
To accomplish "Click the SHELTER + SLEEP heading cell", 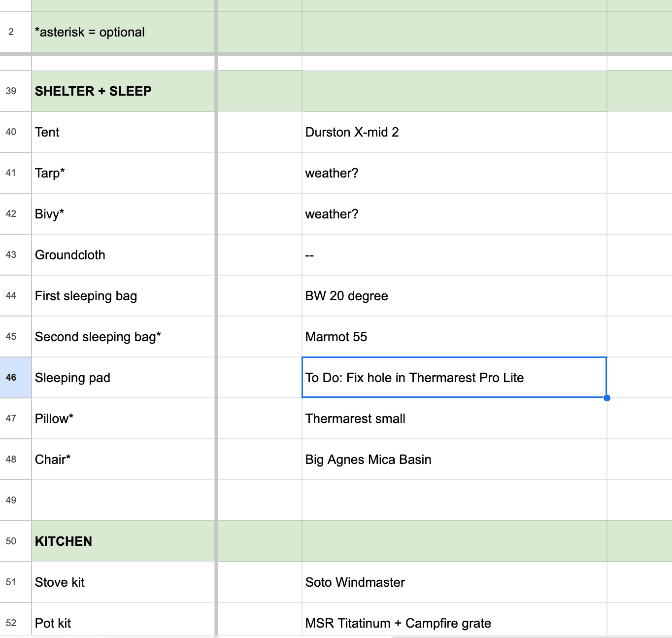I will [x=123, y=91].
